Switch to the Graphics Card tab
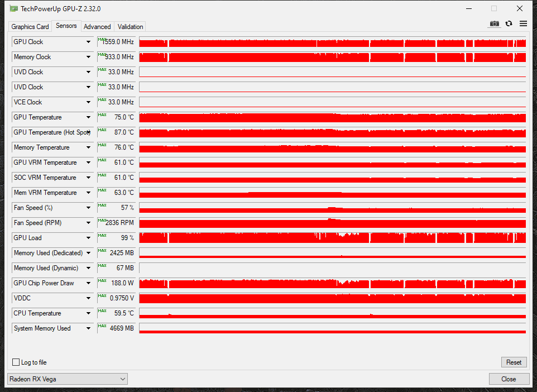Image resolution: width=537 pixels, height=392 pixels. tap(30, 26)
